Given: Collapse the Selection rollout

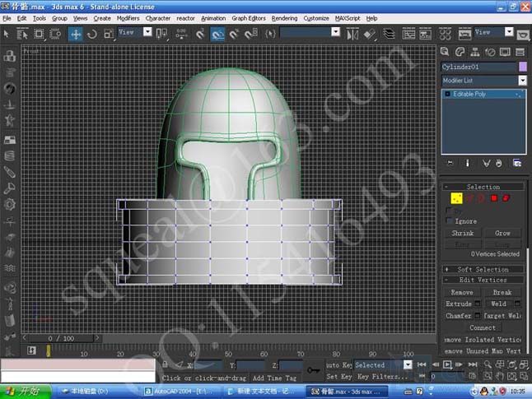Looking at the screenshot, I should click(483, 187).
